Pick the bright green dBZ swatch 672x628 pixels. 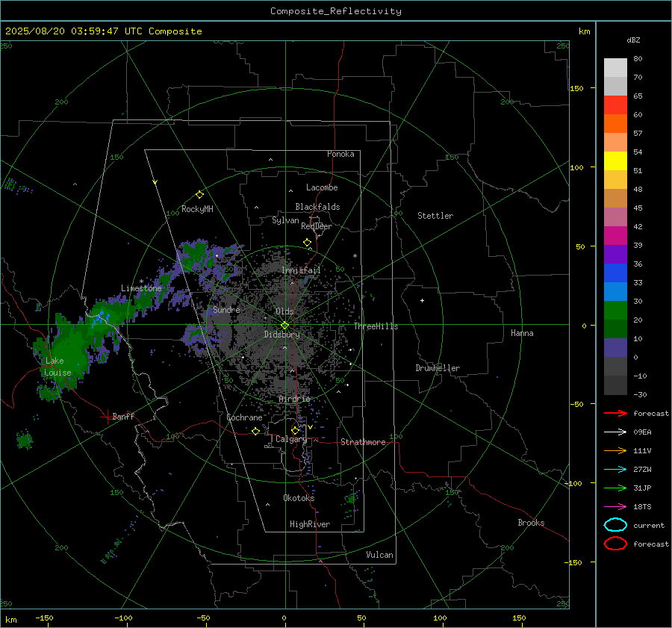pyautogui.click(x=615, y=311)
